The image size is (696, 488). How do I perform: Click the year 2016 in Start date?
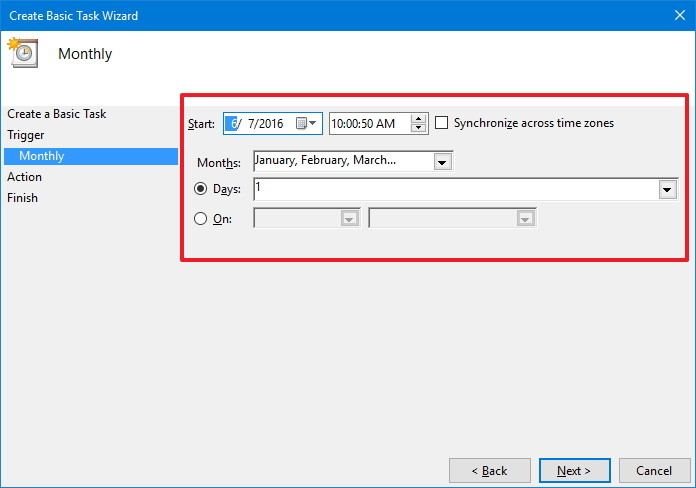pyautogui.click(x=270, y=123)
